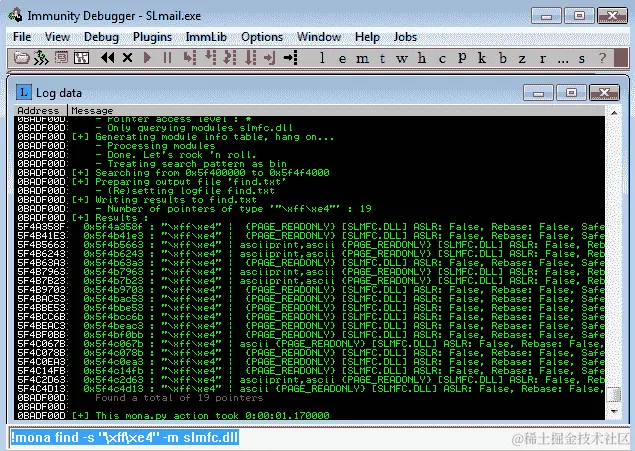Click the Message column header

pyautogui.click(x=336, y=110)
